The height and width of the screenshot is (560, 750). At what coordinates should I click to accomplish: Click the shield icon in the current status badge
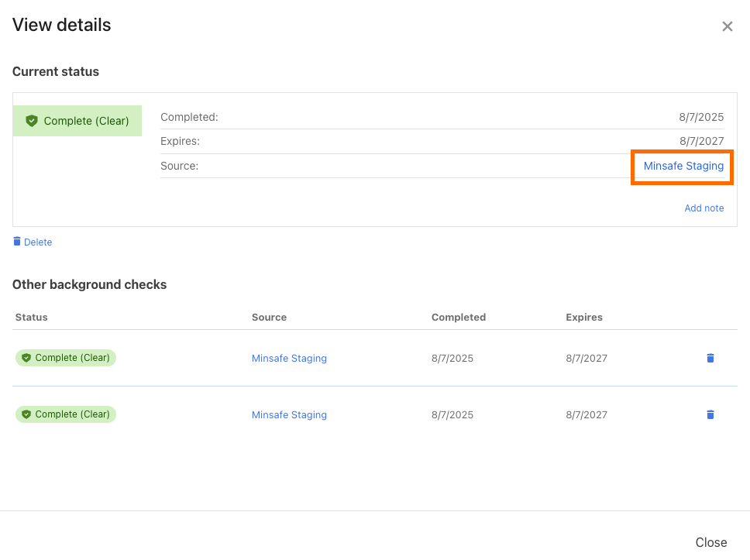click(32, 121)
